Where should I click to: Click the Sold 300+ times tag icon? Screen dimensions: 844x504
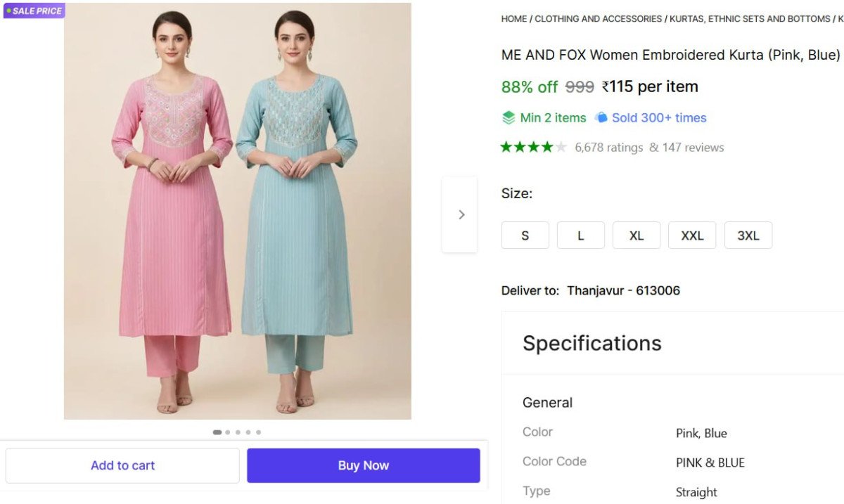[601, 117]
